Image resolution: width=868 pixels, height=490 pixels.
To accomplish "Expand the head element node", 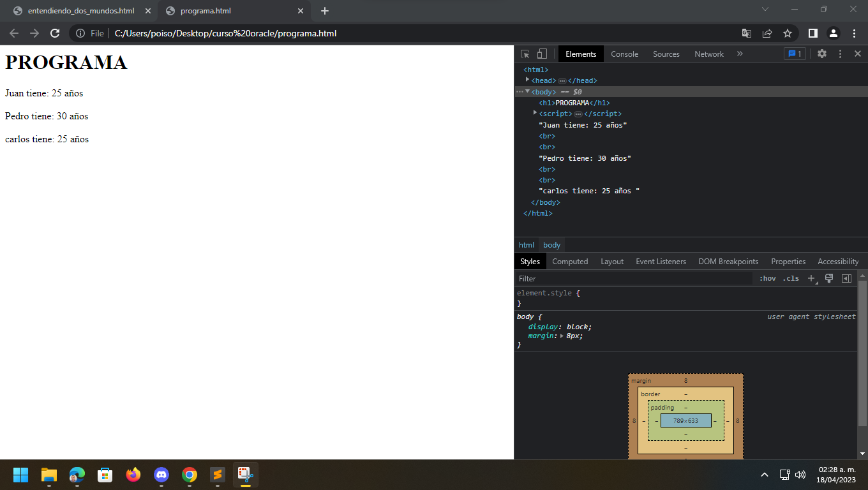I will click(528, 80).
